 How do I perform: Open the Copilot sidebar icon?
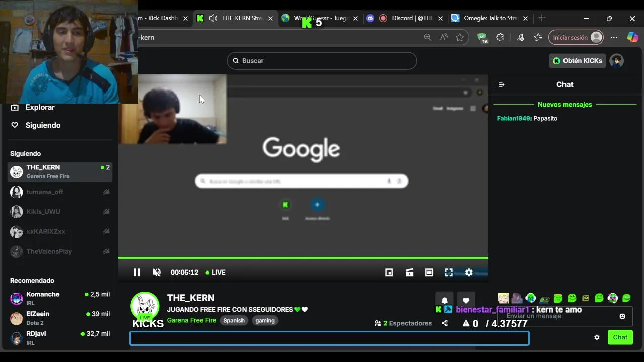(632, 37)
